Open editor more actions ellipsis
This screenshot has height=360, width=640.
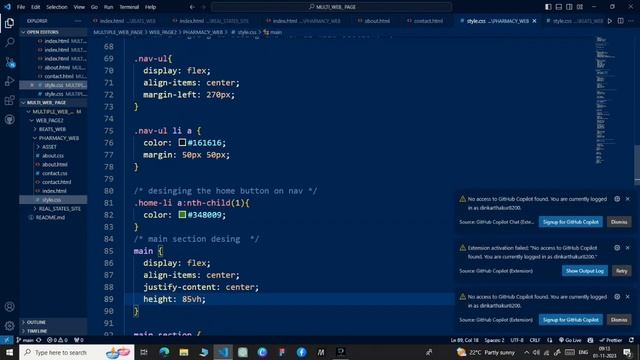(x=631, y=21)
